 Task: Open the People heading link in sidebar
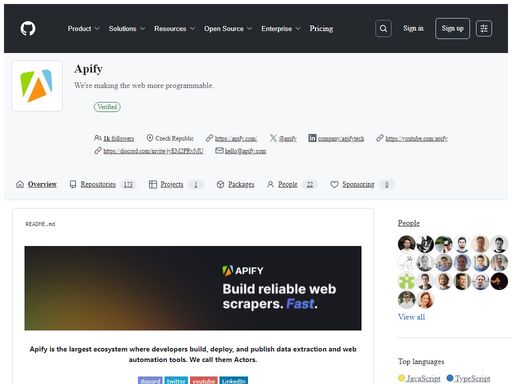point(409,223)
